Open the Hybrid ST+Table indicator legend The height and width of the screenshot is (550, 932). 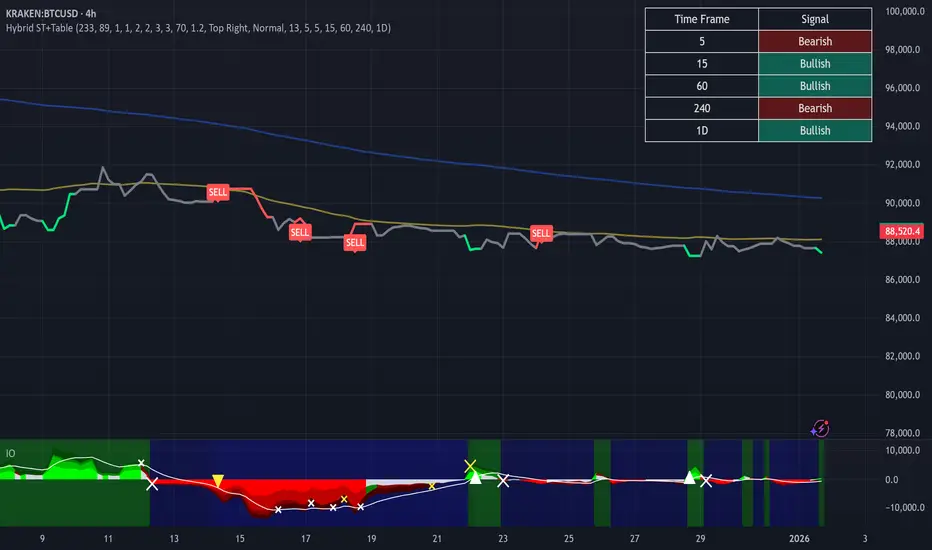click(198, 28)
